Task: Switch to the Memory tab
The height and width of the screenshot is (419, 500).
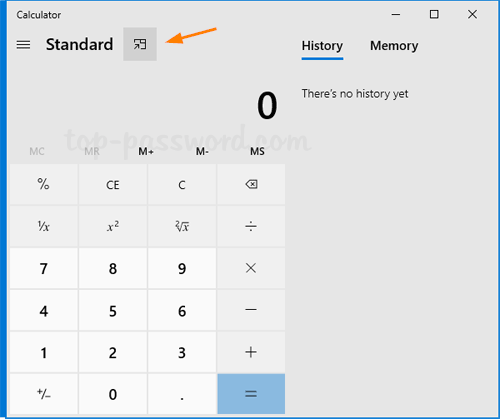Action: tap(394, 46)
